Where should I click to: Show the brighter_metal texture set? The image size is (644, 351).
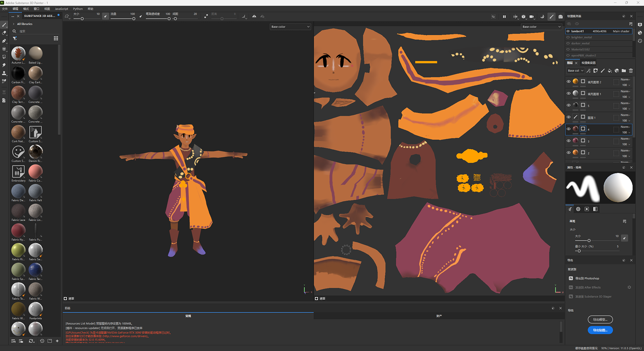[x=568, y=37]
